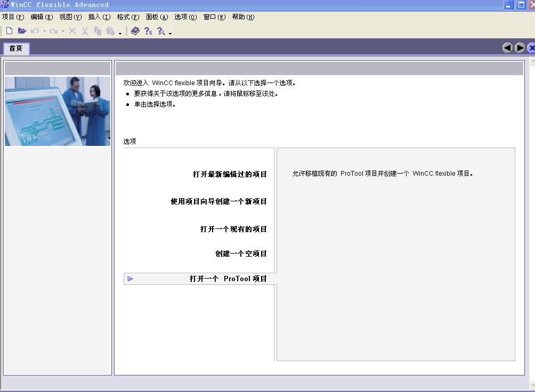Screen dimensions: 535x392
Task: Choose 创建一个空项目 option
Action: coord(241,254)
